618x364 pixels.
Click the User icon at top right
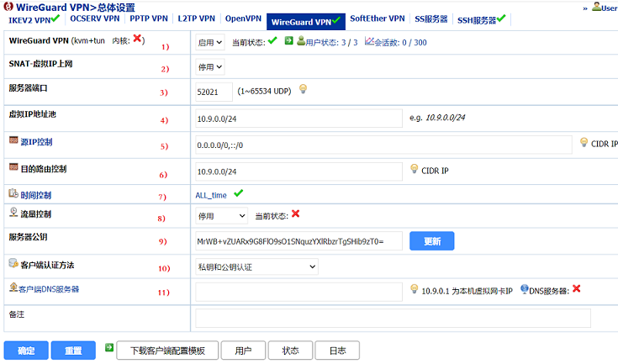tap(597, 7)
